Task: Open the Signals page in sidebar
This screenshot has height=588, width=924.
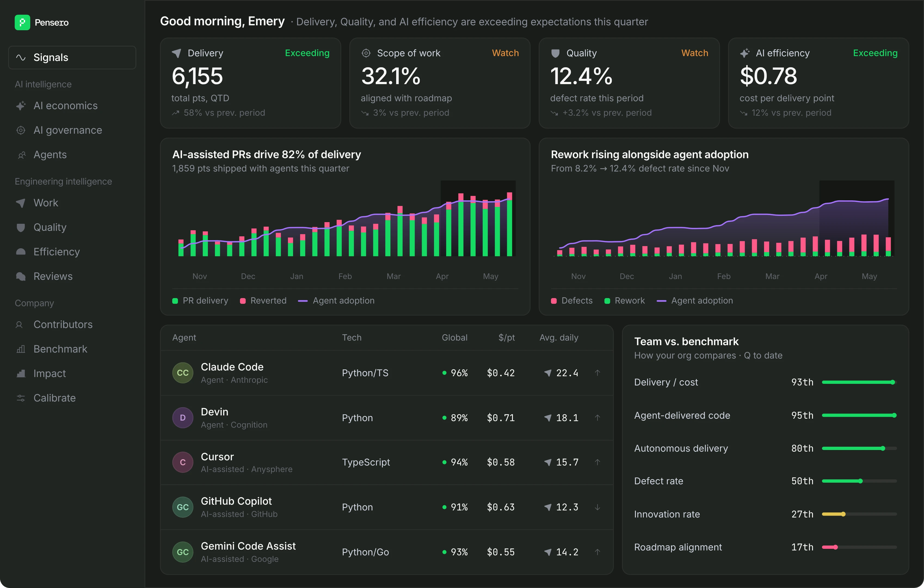Action: [x=72, y=57]
